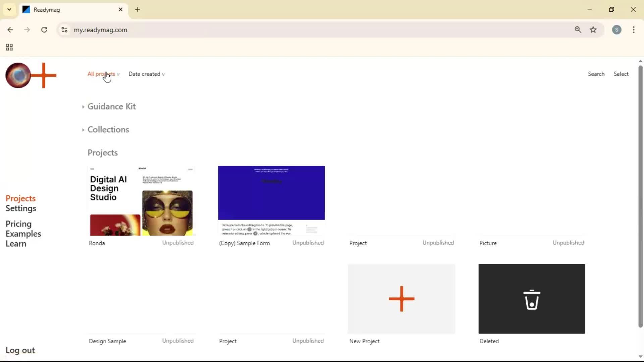Click the bookmark star in the address bar
Image resolution: width=644 pixels, height=362 pixels.
(593, 29)
